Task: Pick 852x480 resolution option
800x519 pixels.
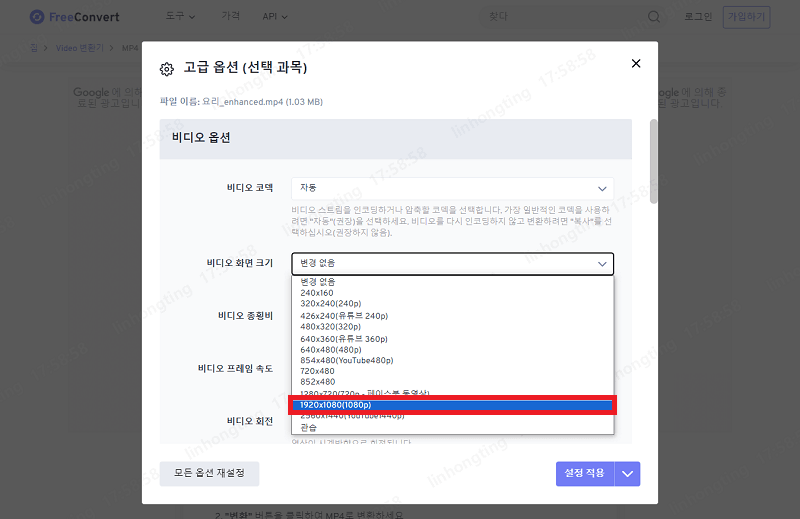Action: coord(317,382)
